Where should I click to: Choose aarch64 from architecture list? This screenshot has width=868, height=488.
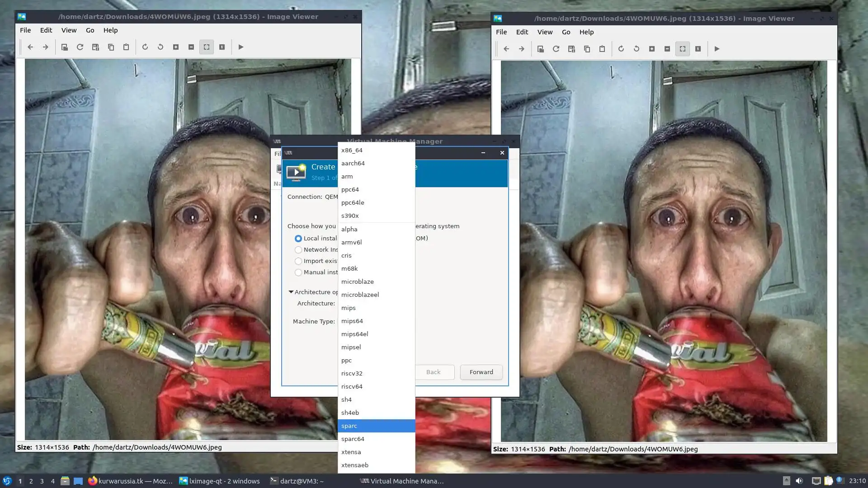point(353,163)
